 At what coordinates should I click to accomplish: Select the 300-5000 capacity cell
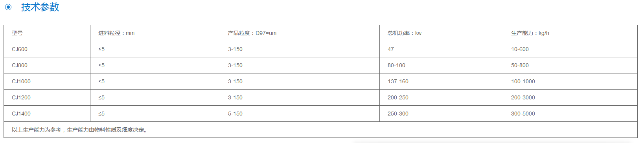click(x=570, y=114)
